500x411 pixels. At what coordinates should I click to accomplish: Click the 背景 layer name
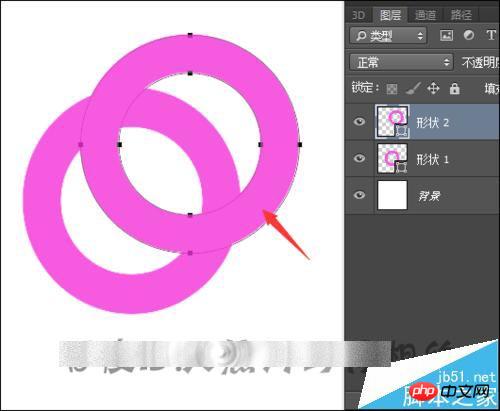pyautogui.click(x=429, y=196)
